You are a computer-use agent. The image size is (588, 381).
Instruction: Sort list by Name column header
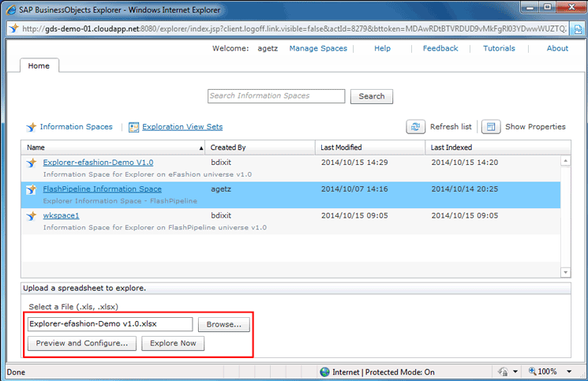coord(113,148)
